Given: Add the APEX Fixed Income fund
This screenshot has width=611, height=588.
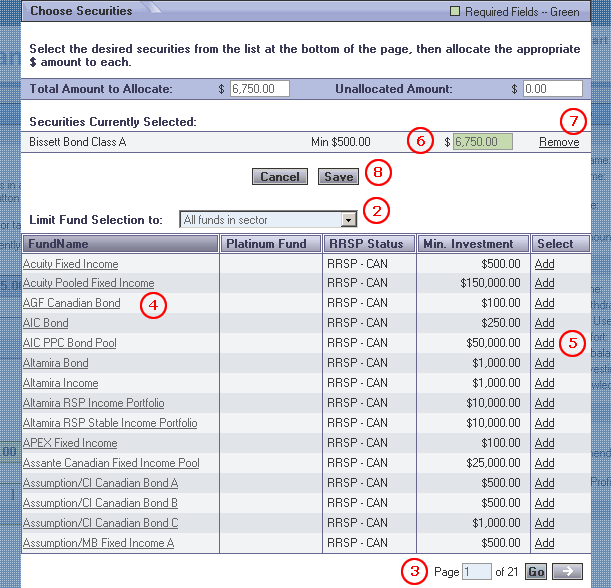Looking at the screenshot, I should pyautogui.click(x=544, y=443).
